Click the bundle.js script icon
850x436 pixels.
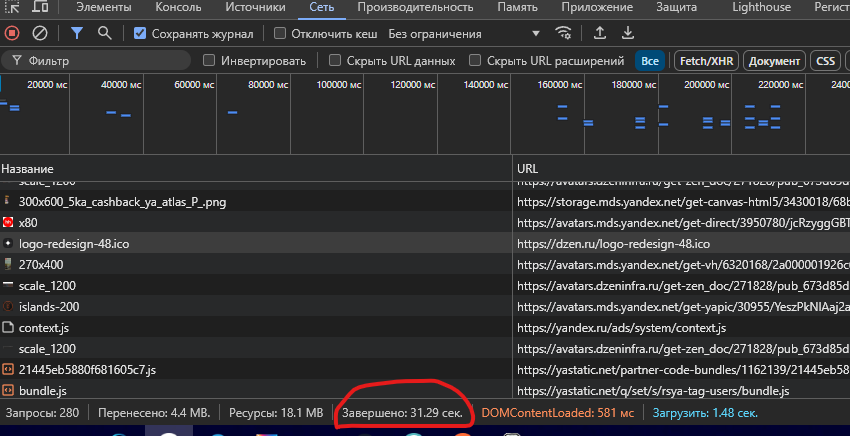(x=8, y=390)
